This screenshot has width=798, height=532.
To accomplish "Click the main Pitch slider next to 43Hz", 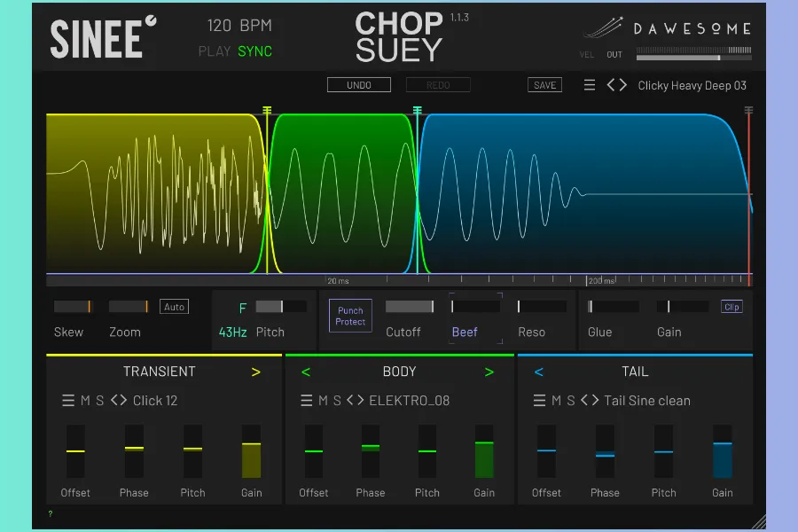I will [x=281, y=307].
